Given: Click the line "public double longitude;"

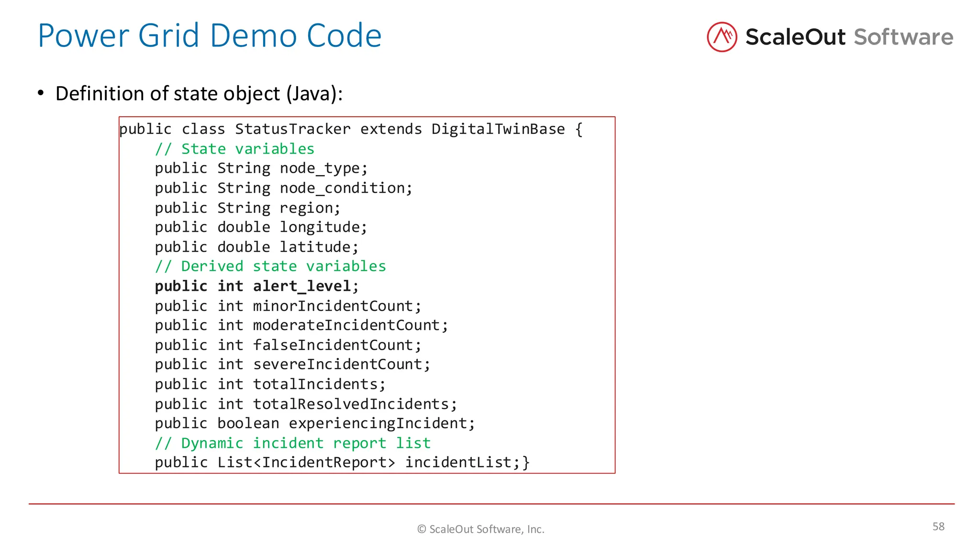Looking at the screenshot, I should [x=261, y=227].
